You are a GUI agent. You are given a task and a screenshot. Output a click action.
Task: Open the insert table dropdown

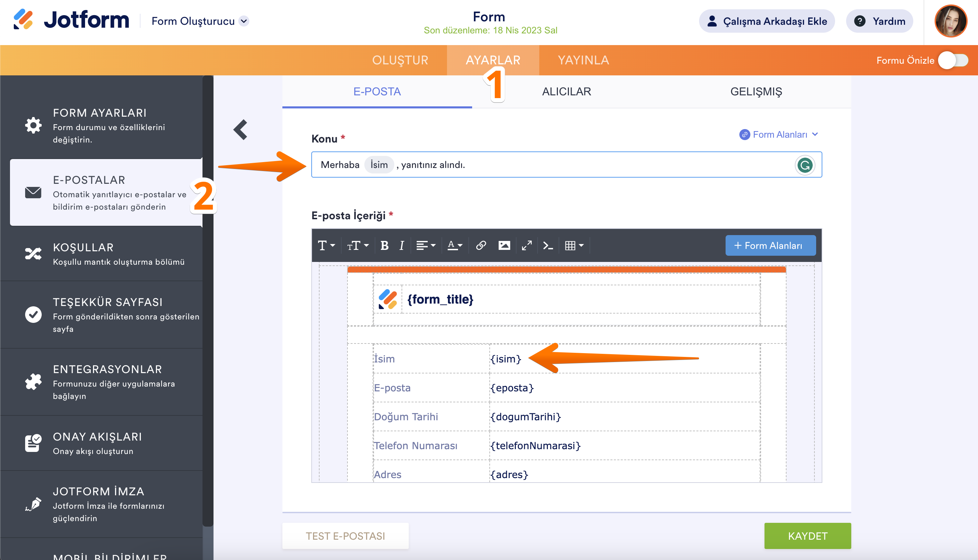click(574, 245)
